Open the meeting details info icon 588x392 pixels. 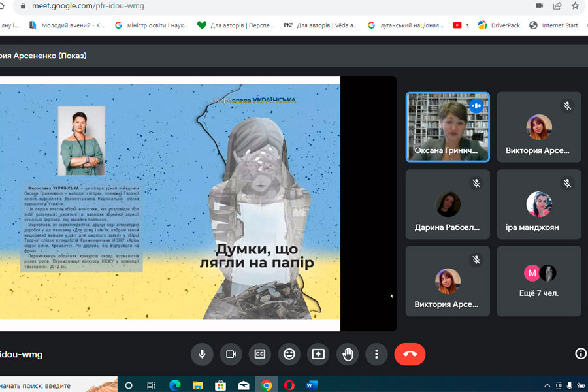[x=580, y=353]
